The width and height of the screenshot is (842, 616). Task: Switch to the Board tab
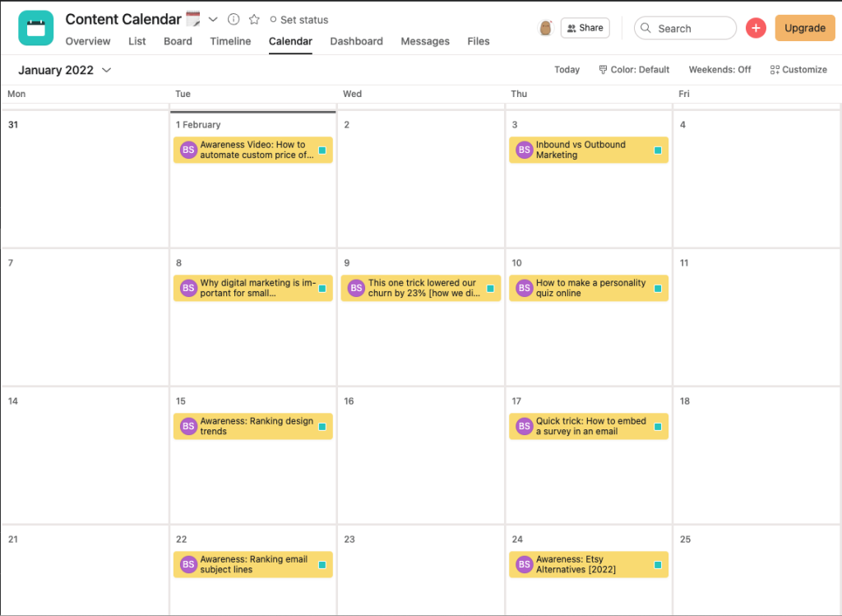point(178,41)
